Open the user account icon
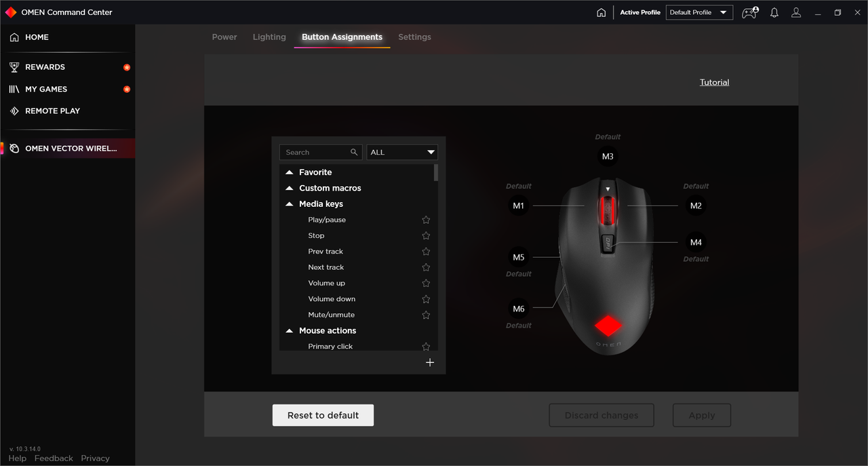Image resolution: width=868 pixels, height=466 pixels. click(x=796, y=12)
